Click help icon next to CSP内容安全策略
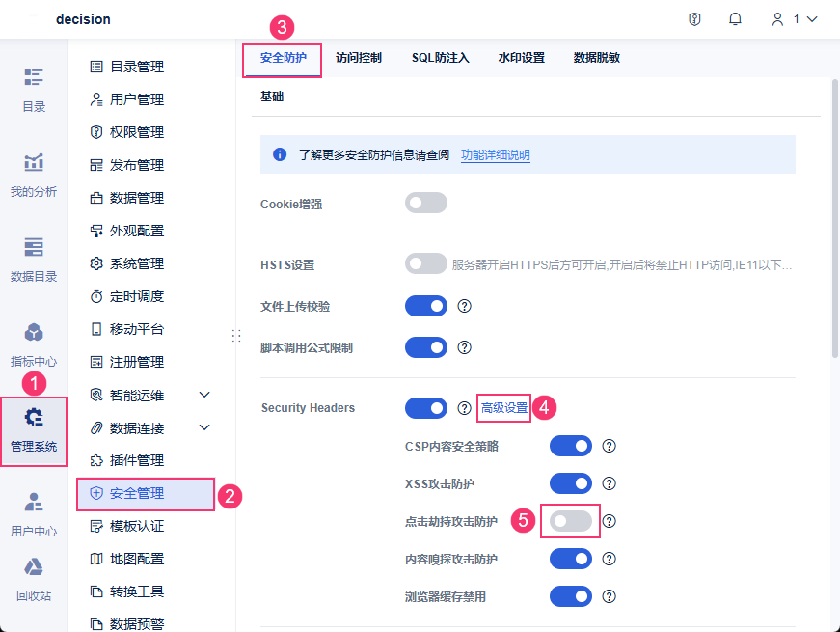Viewport: 840px width, 632px height. click(609, 446)
